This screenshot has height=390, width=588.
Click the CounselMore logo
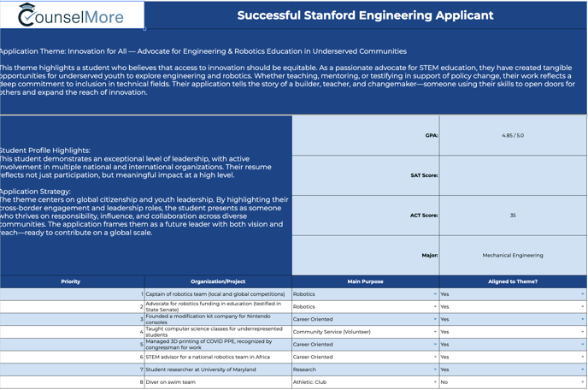tap(71, 15)
